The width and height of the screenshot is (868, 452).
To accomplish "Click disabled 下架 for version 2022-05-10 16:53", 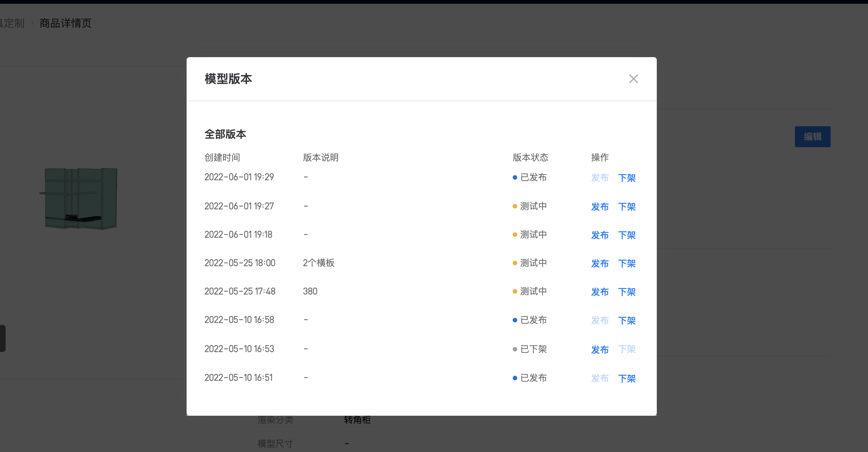I will (x=627, y=349).
